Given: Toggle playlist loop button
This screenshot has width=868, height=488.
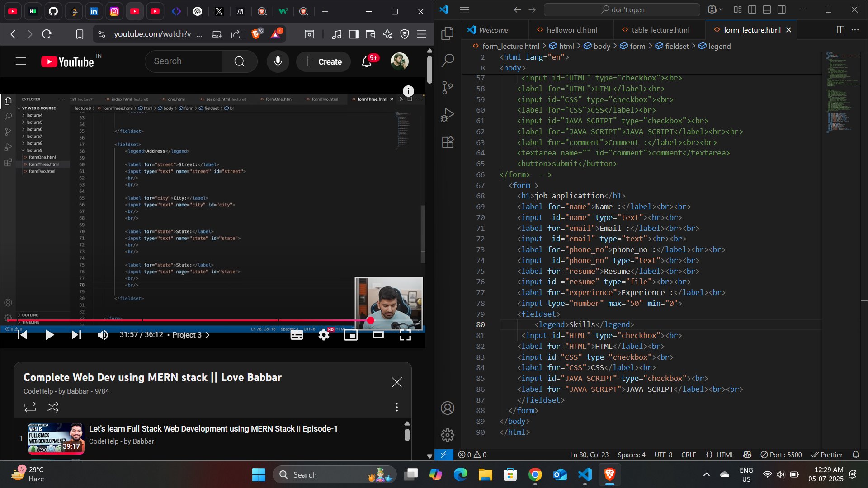Looking at the screenshot, I should pos(30,407).
